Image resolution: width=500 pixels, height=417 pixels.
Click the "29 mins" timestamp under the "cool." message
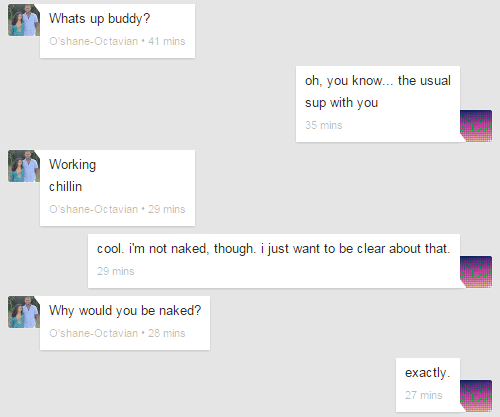click(116, 271)
